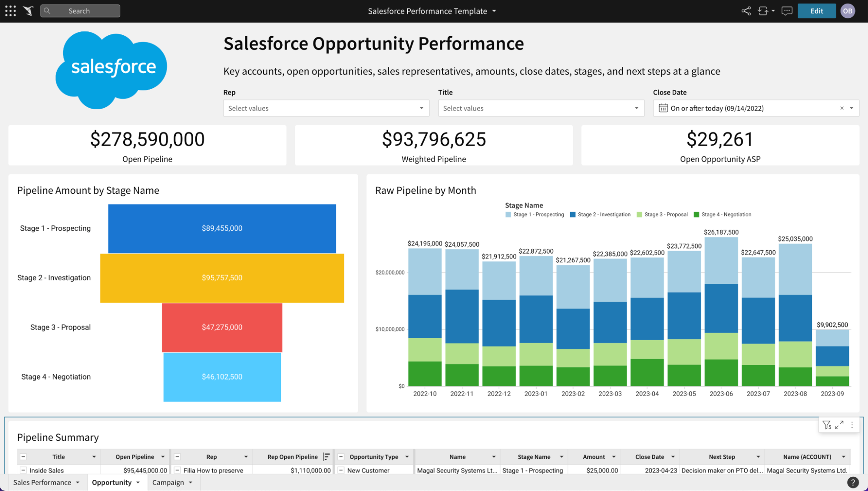Open Pipeline Summary more options menu
The height and width of the screenshot is (491, 868).
pyautogui.click(x=852, y=425)
